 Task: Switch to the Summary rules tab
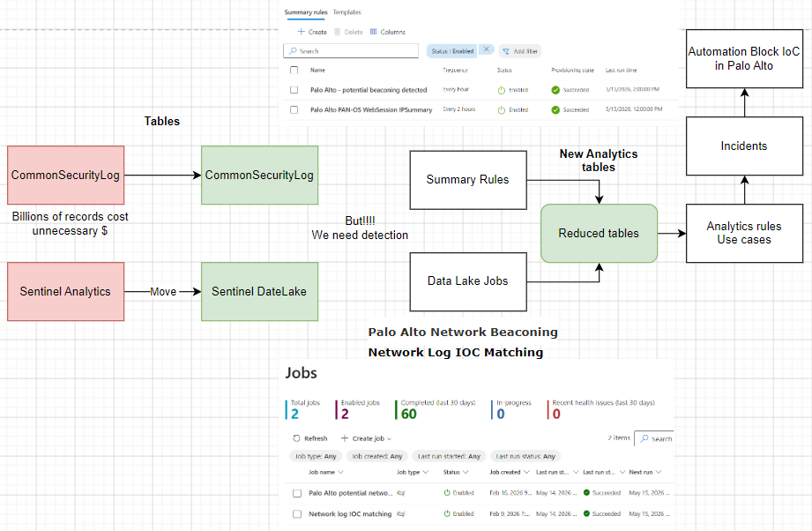point(306,12)
